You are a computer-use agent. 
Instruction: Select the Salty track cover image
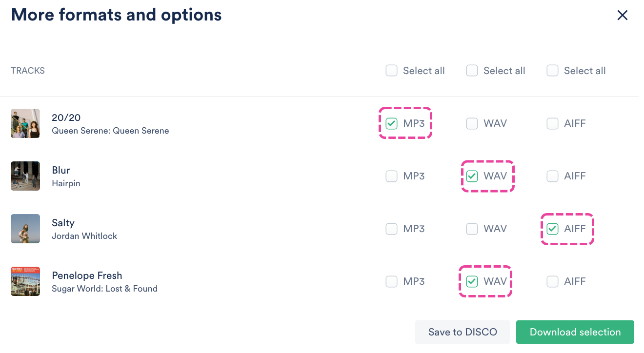pos(25,229)
